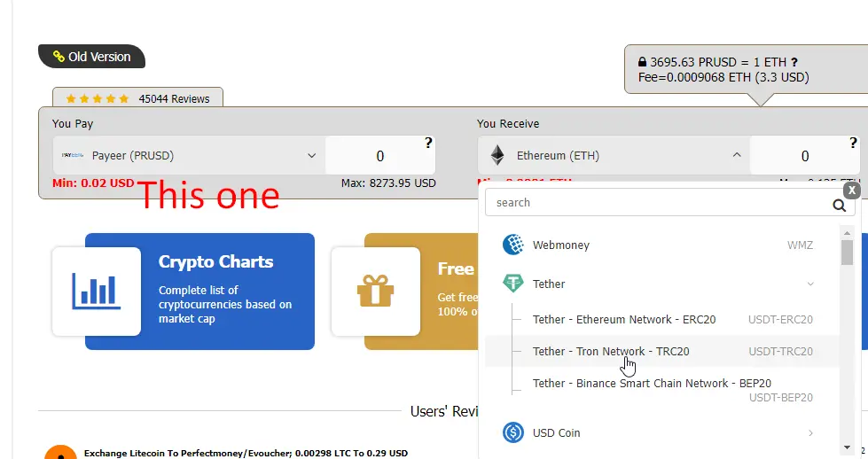Open the Payeer (PRUSD) pay currency dropdown

tap(189, 156)
